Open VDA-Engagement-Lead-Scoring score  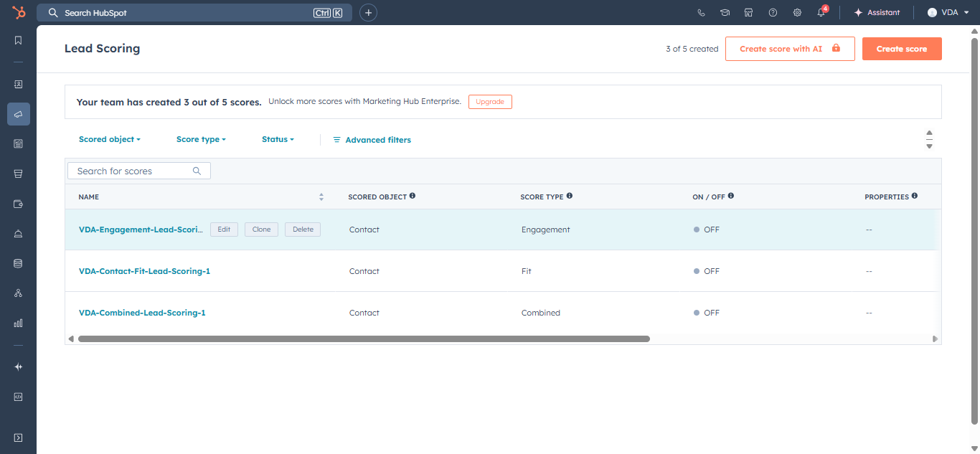pyautogui.click(x=141, y=230)
